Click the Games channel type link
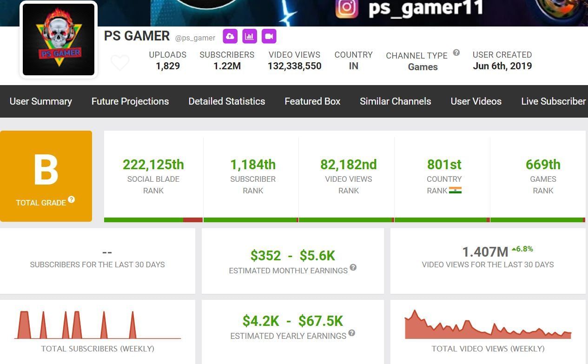 (x=423, y=67)
